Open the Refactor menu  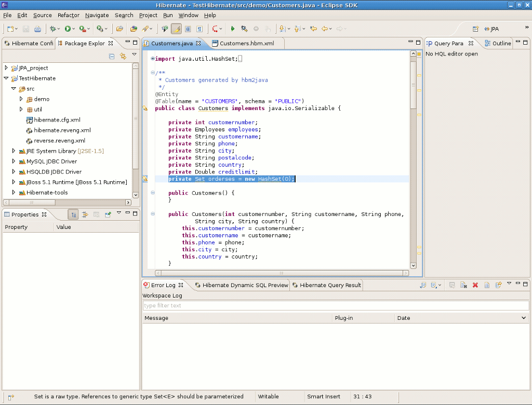(69, 16)
